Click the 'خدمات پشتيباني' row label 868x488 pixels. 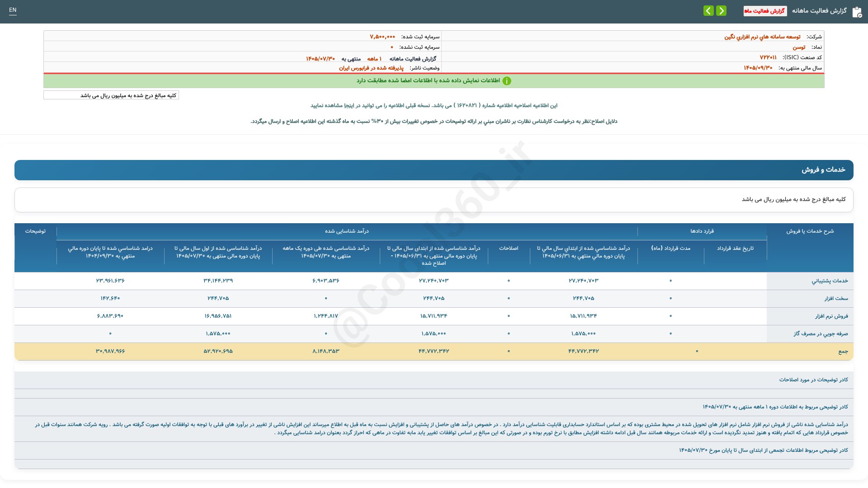(830, 281)
